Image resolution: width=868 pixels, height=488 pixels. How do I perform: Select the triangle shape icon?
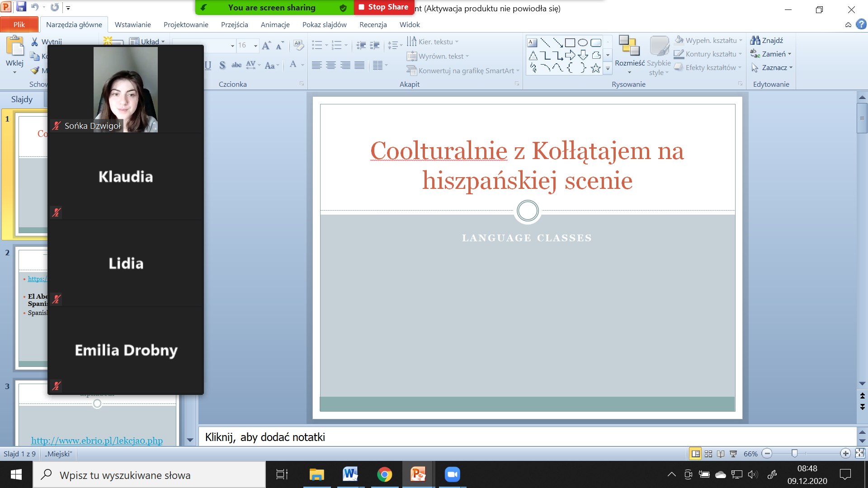533,55
